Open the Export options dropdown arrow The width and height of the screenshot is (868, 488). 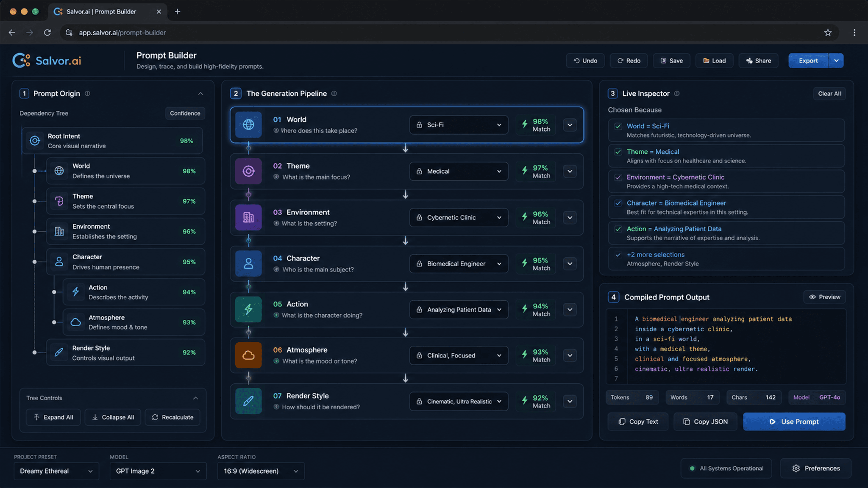(x=836, y=61)
